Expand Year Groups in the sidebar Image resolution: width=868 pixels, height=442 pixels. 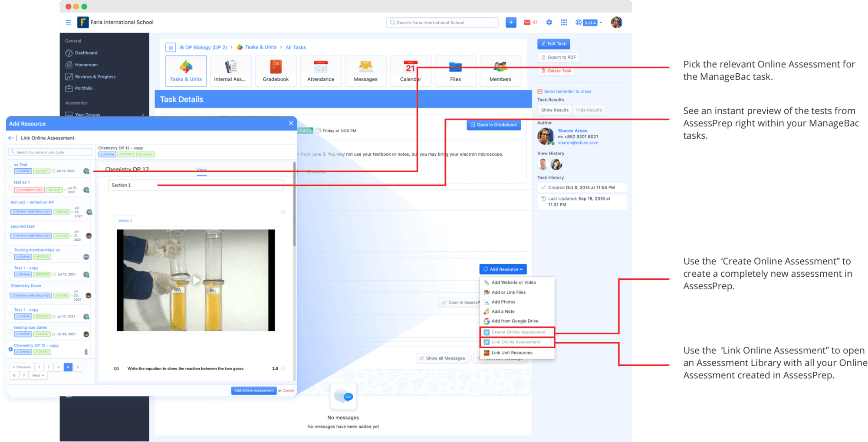[x=143, y=115]
